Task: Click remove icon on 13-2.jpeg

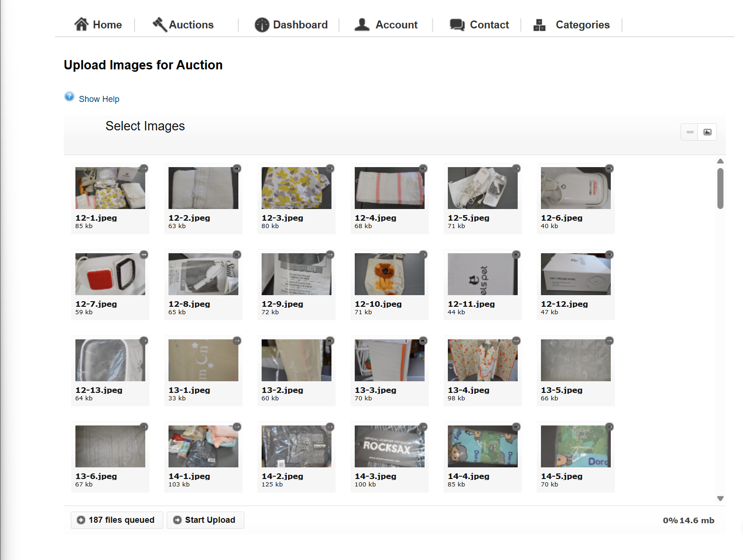Action: click(x=330, y=341)
